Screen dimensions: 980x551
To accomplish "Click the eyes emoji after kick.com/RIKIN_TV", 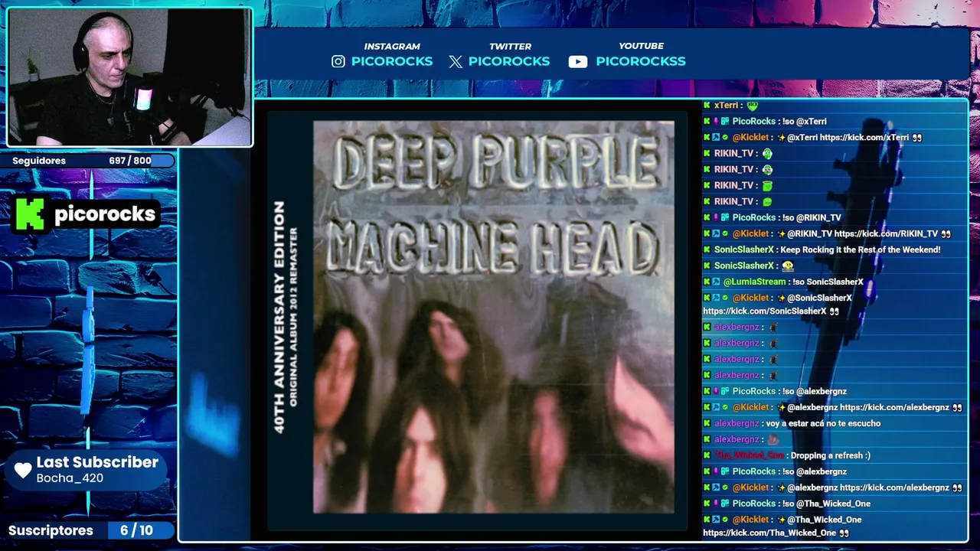I will pos(946,234).
